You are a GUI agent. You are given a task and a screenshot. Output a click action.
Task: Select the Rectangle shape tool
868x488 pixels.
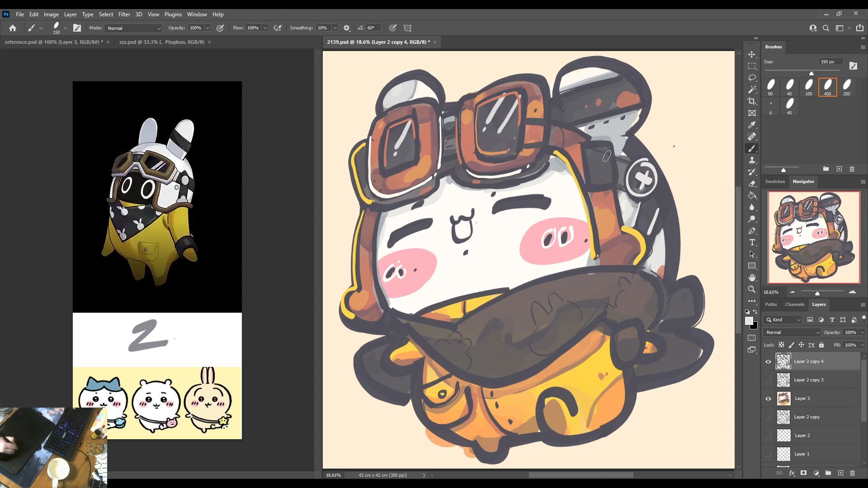click(752, 266)
